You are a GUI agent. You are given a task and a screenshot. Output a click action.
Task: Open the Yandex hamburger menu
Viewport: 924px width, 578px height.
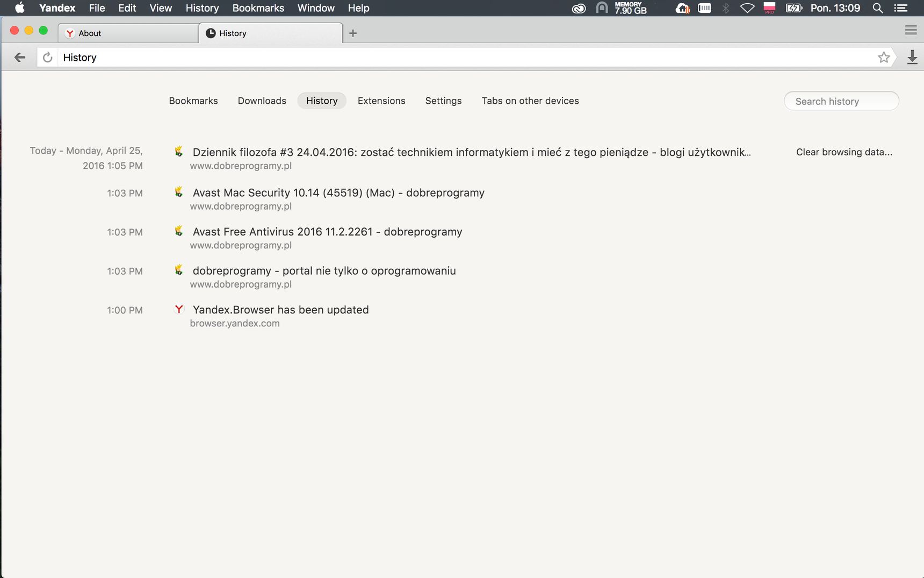point(911,31)
